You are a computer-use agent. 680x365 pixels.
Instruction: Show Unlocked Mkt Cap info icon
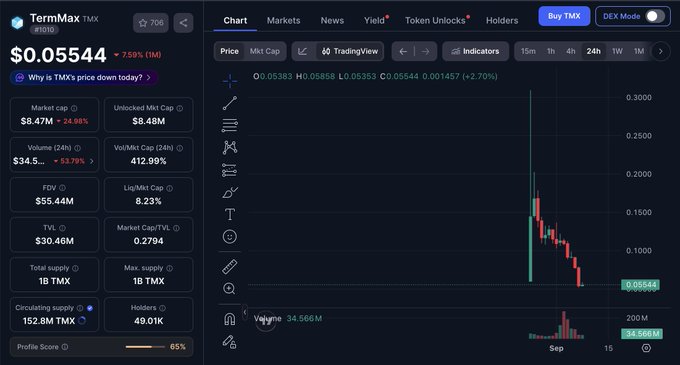(180, 108)
